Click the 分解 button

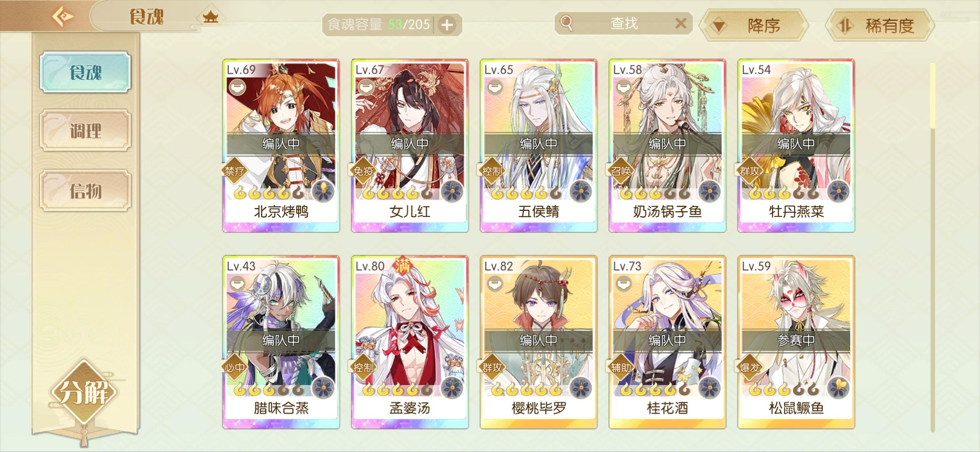(x=84, y=392)
